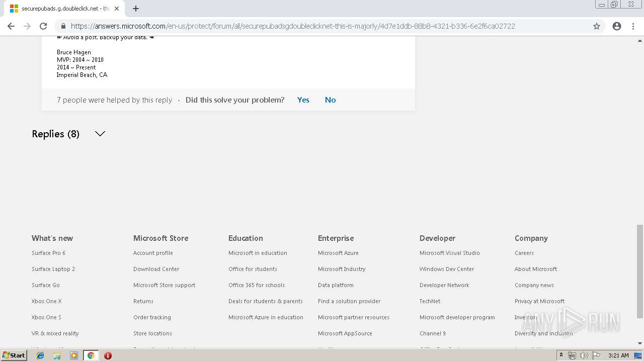644x362 pixels.
Task: Open Windows Dev Center link
Action: (447, 269)
